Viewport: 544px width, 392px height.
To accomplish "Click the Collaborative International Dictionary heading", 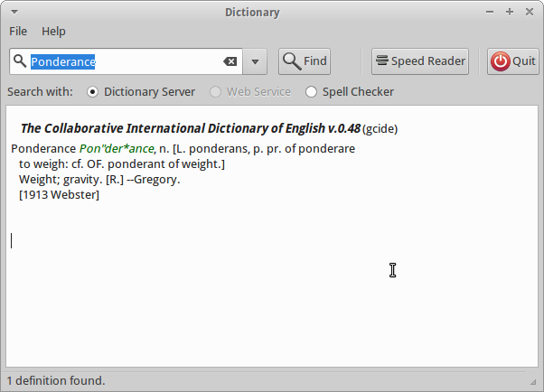I will pos(191,128).
